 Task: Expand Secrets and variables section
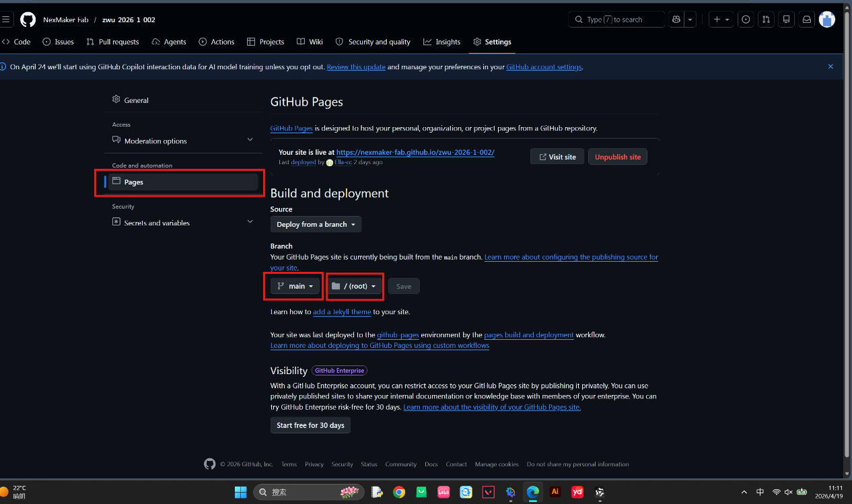coord(183,223)
